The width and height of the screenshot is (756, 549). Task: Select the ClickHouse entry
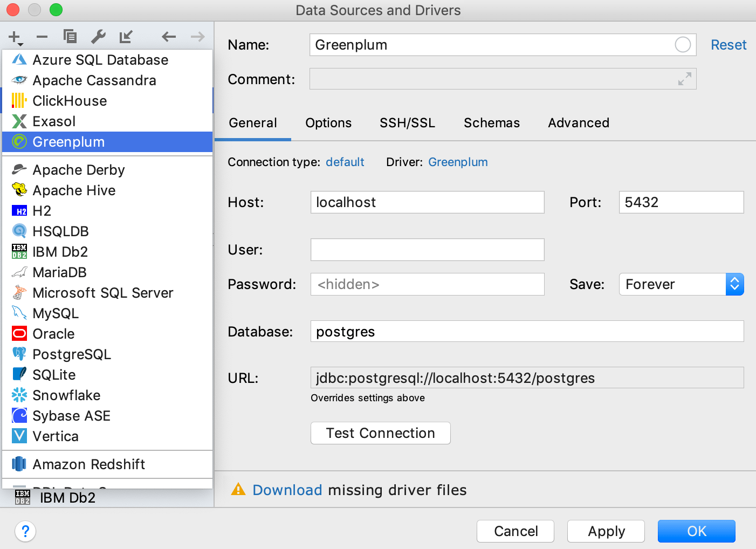(107, 101)
